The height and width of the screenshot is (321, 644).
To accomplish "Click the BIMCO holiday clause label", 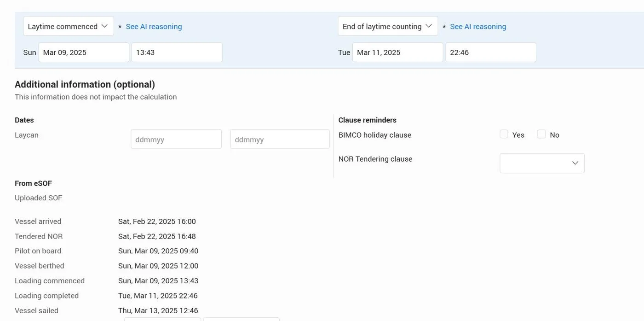I will coord(375,135).
